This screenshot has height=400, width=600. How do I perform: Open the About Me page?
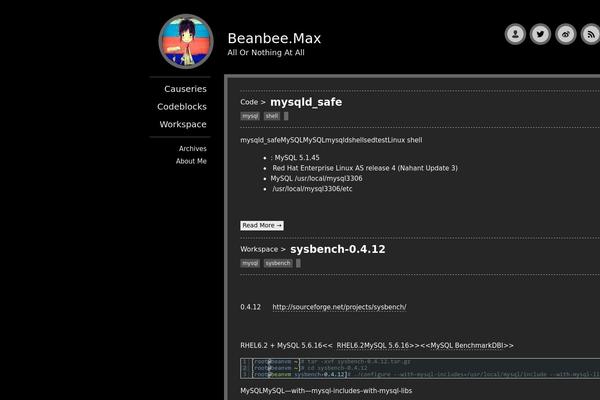pos(191,161)
